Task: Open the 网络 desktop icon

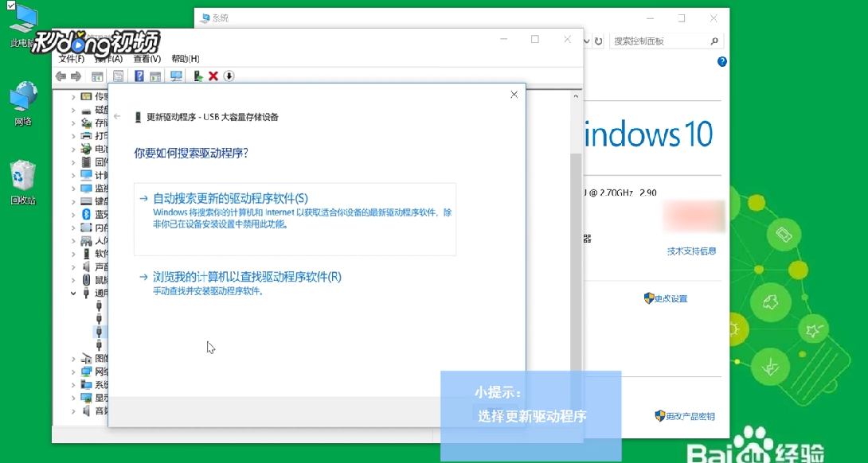Action: pos(23,104)
